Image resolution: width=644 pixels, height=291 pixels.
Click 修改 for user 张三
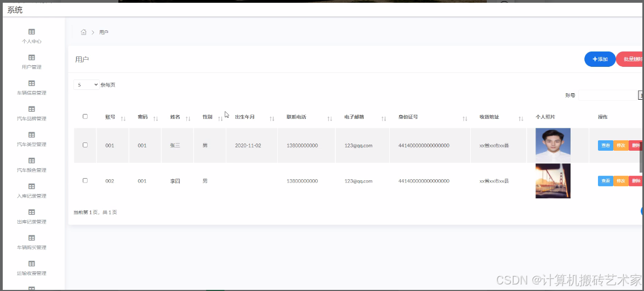click(621, 145)
